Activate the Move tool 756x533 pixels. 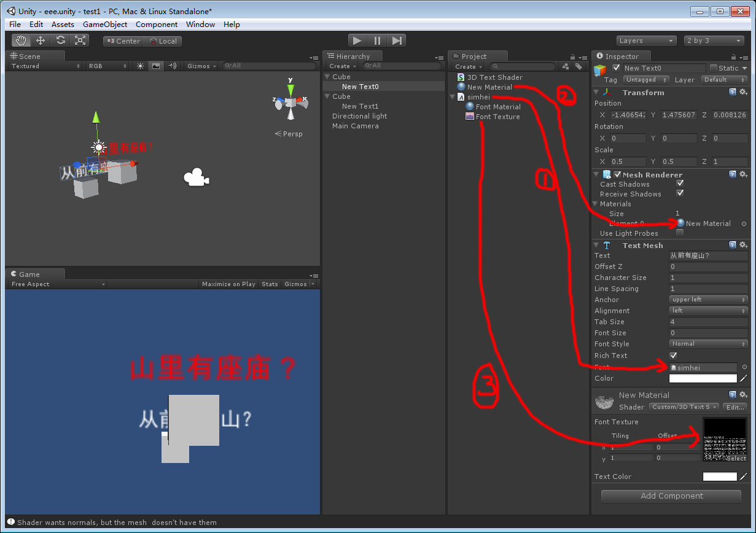(41, 39)
